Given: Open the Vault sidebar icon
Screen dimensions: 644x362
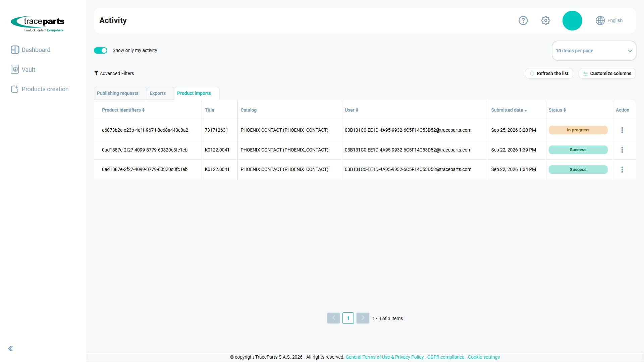Looking at the screenshot, I should pos(15,69).
